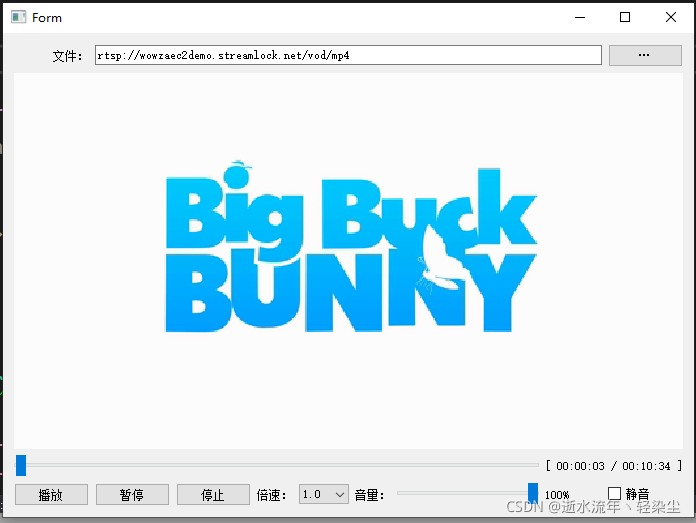The image size is (696, 523).
Task: Close the Form window
Action: click(671, 17)
